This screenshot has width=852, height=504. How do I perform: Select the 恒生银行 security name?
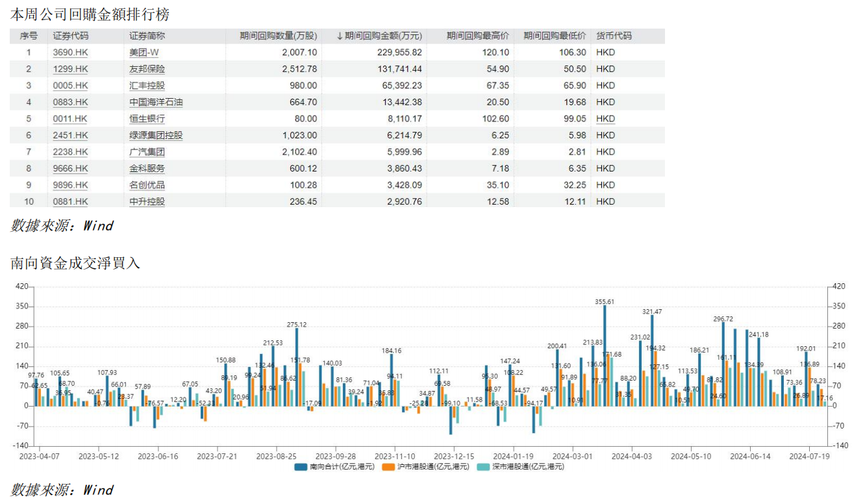pyautogui.click(x=147, y=119)
